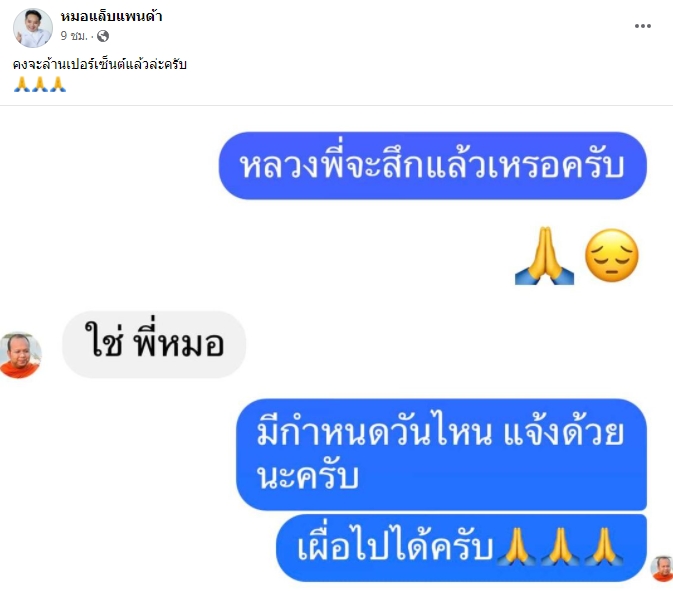
Task: Click the small seen-by monk avatar
Action: pyautogui.click(x=662, y=568)
